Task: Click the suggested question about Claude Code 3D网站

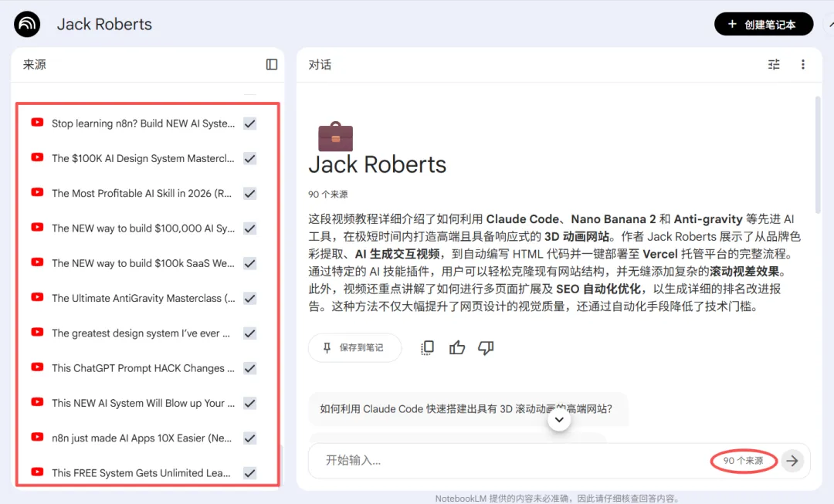Action: pos(466,409)
